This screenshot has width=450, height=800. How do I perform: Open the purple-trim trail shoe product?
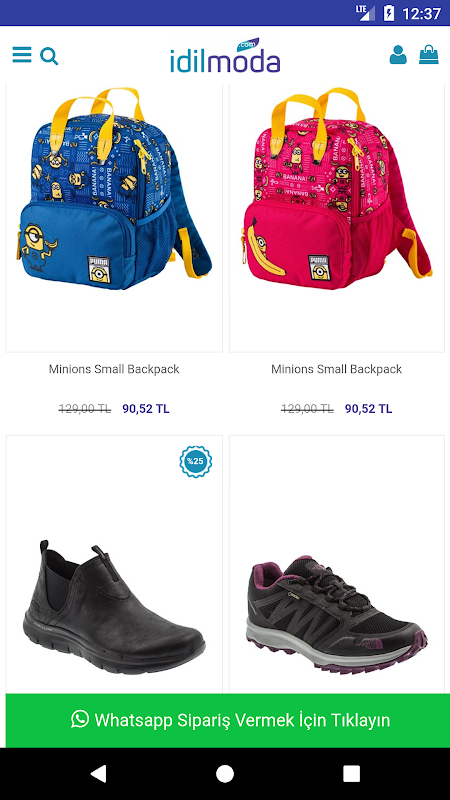[x=337, y=612]
